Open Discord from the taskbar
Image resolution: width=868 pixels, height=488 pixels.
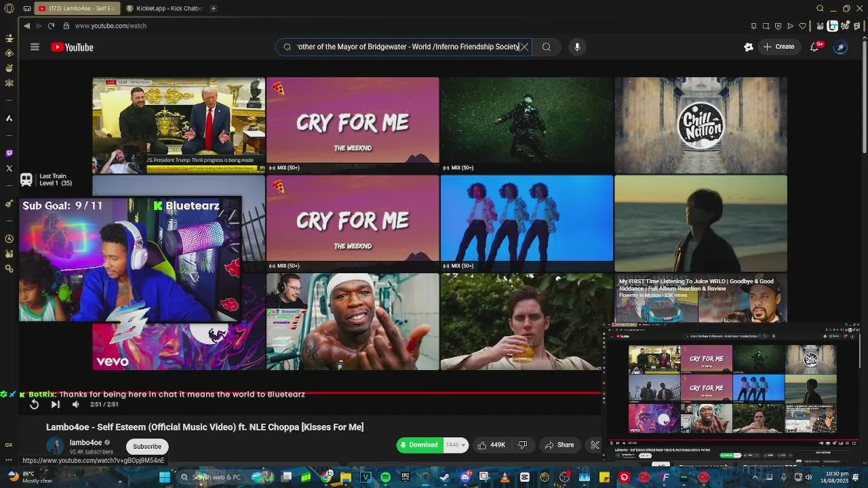[465, 477]
